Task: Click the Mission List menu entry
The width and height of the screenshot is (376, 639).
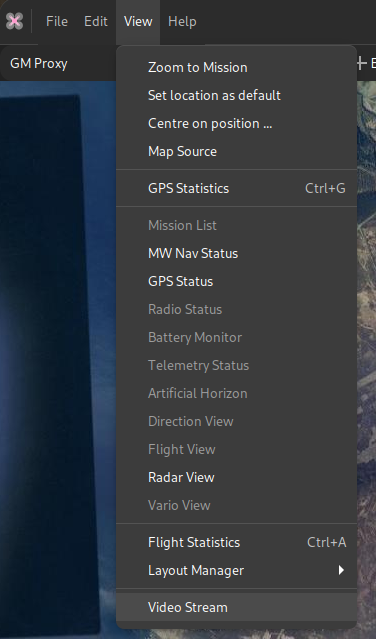Action: click(x=236, y=225)
